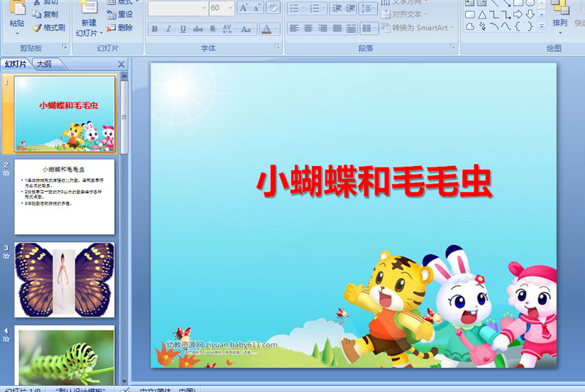Viewport: 585px width, 392px height.
Task: Open the Clipboard (剪贴板) dialog launcher
Action: click(64, 47)
